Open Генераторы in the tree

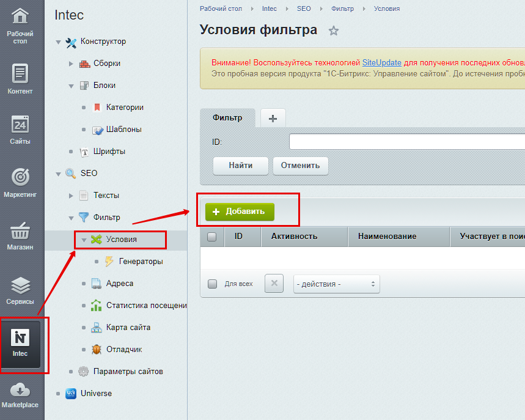point(141,262)
